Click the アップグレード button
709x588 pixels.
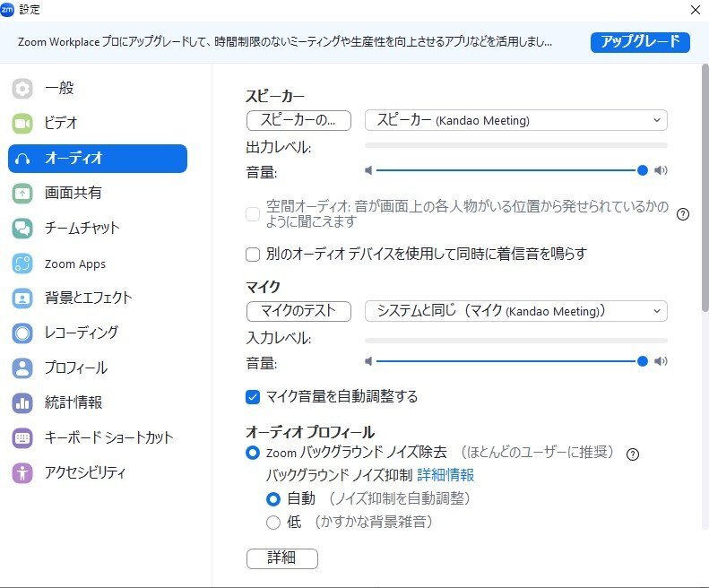click(640, 42)
